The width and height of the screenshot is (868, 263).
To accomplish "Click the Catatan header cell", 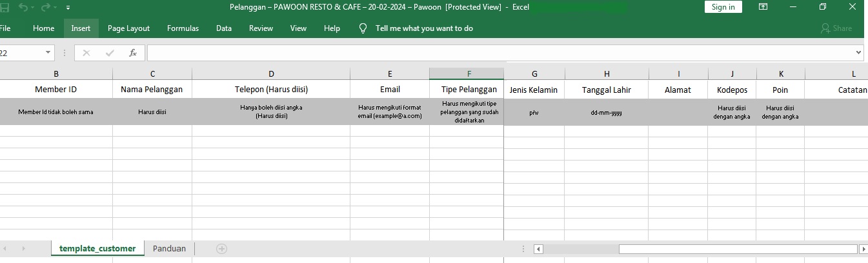I will click(x=836, y=90).
